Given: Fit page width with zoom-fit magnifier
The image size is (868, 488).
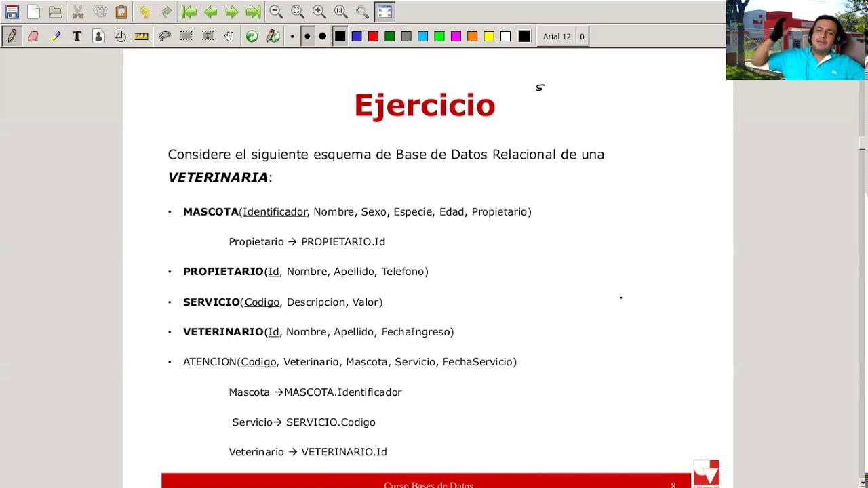Looking at the screenshot, I should 298,12.
